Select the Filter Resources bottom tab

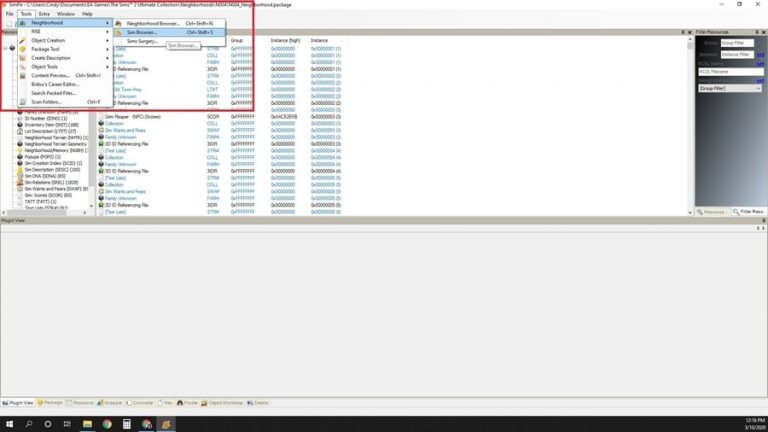tap(747, 212)
